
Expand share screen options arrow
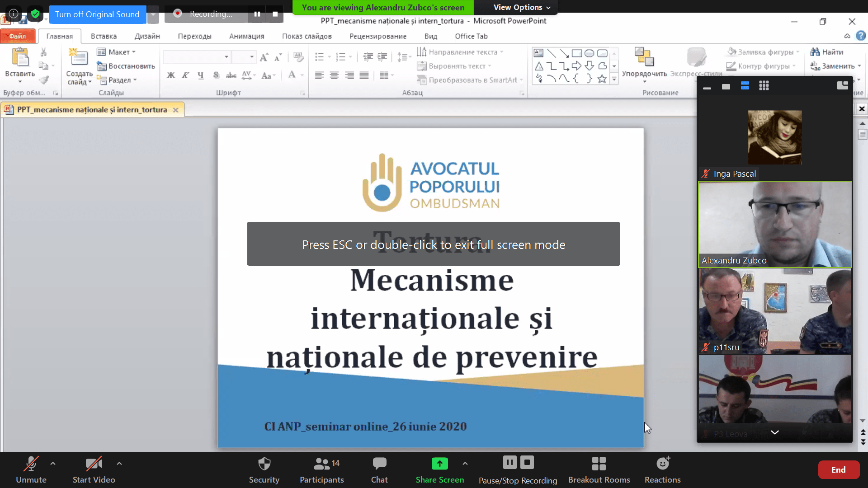tap(465, 464)
